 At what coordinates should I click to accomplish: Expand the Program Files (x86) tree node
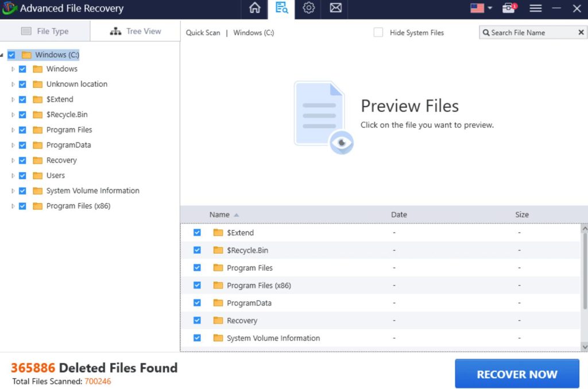click(x=13, y=206)
